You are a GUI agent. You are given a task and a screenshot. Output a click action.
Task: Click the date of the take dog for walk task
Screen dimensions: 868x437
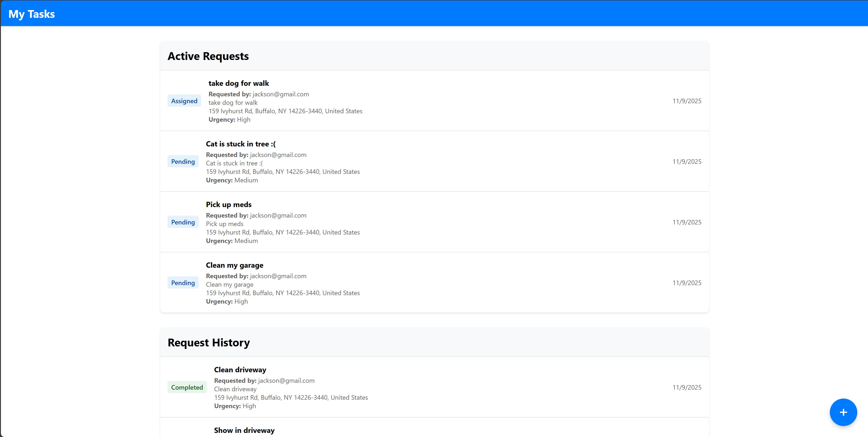pos(686,101)
